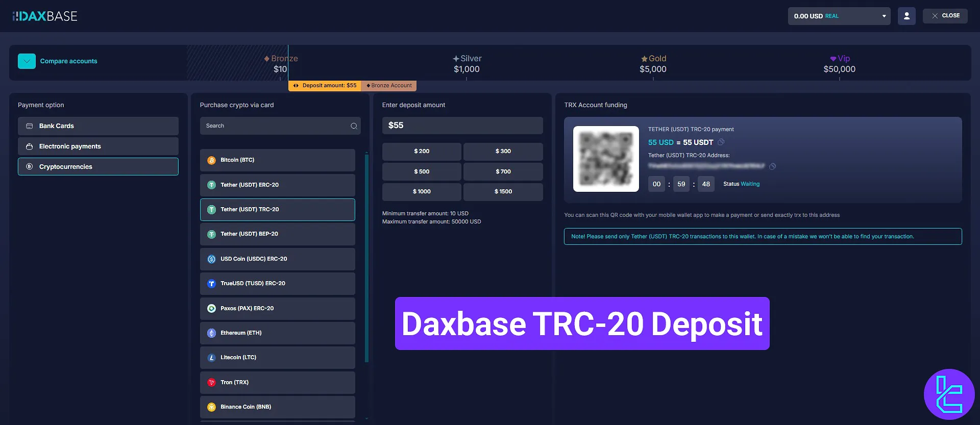Select Ethereum (ETH) from the list
The height and width of the screenshot is (425, 980).
(277, 333)
